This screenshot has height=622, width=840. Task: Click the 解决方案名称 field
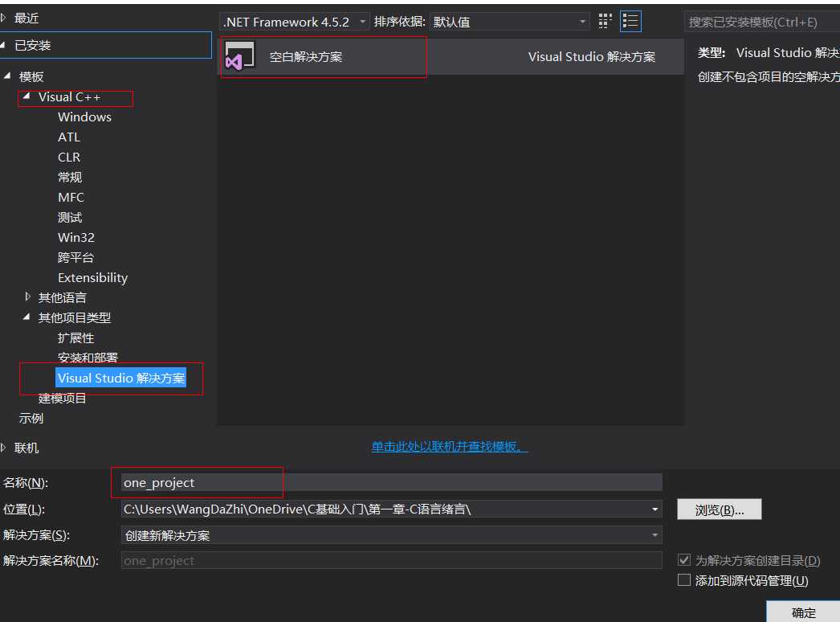coord(392,560)
